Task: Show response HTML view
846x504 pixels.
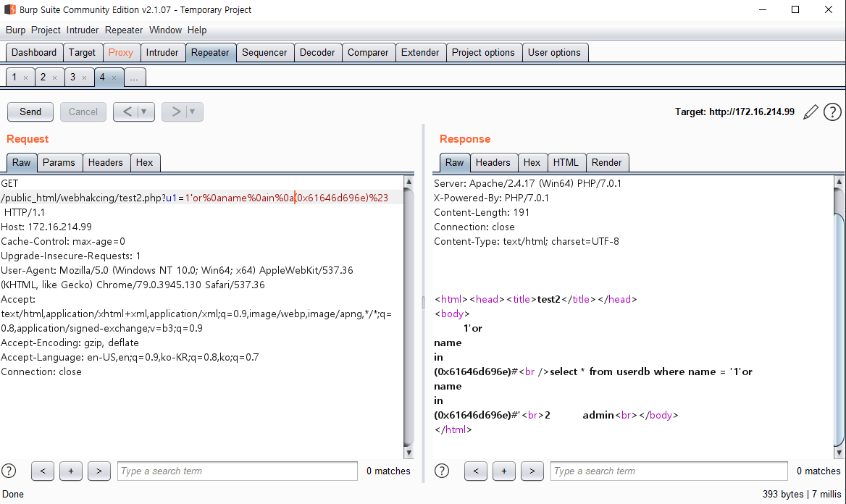Action: 566,162
